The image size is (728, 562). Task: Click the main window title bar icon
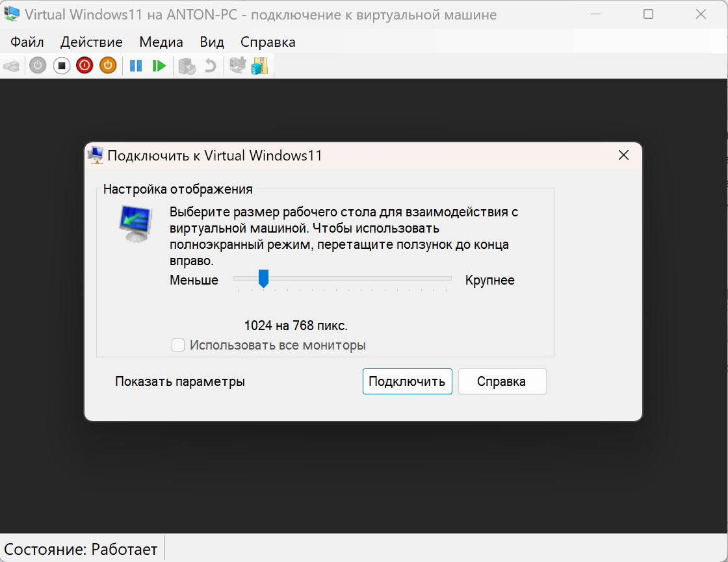click(11, 14)
